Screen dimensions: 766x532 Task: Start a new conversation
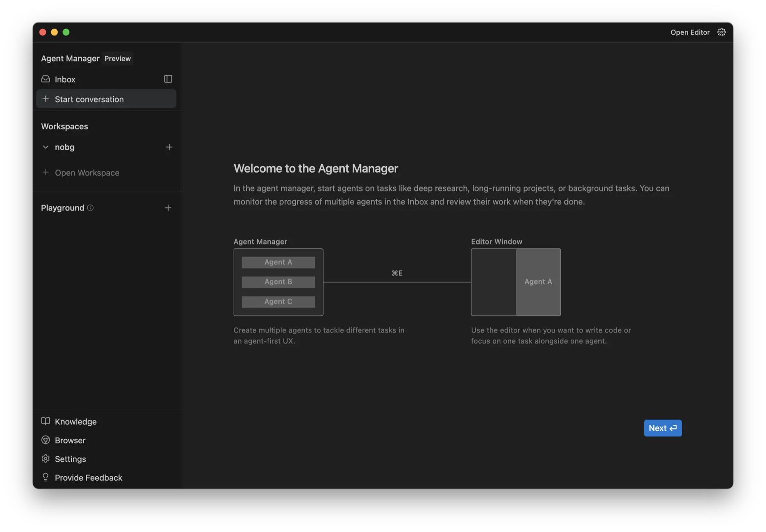(89, 99)
